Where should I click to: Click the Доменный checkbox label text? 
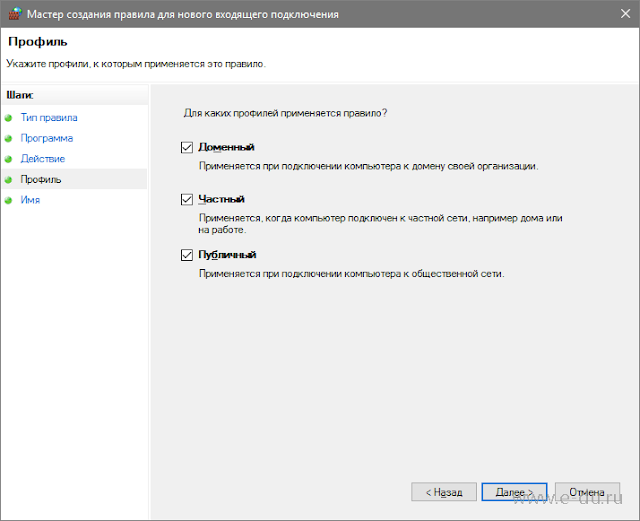[x=226, y=147]
